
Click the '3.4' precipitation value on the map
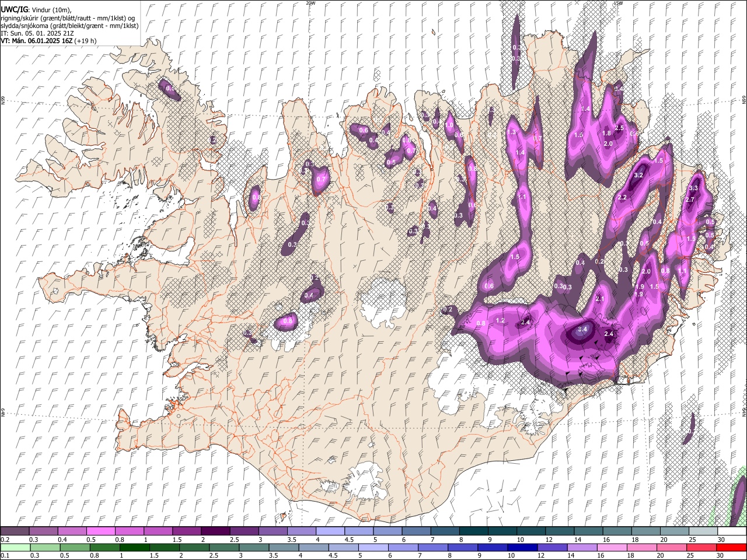point(582,329)
